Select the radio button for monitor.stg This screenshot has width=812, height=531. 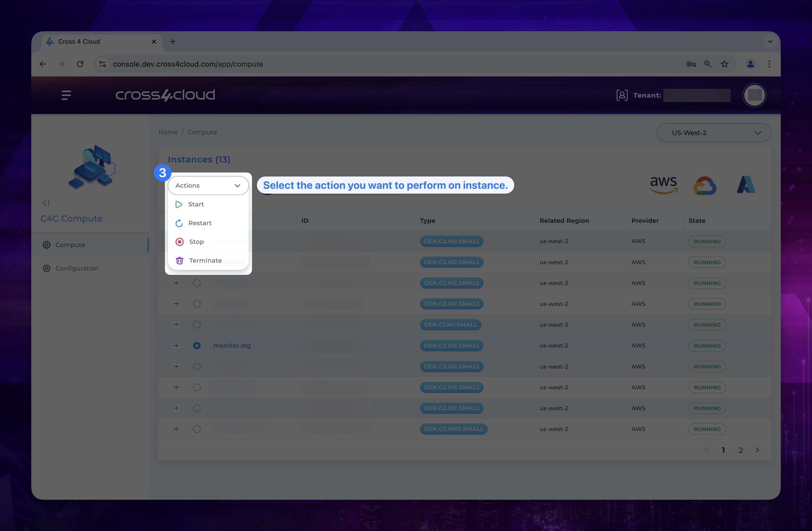click(197, 346)
